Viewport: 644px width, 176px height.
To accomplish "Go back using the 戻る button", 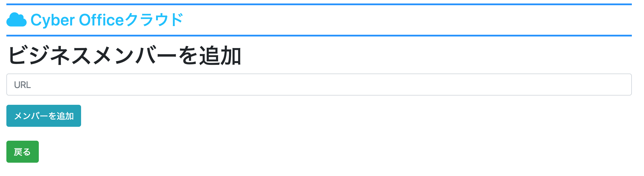I will [x=23, y=152].
